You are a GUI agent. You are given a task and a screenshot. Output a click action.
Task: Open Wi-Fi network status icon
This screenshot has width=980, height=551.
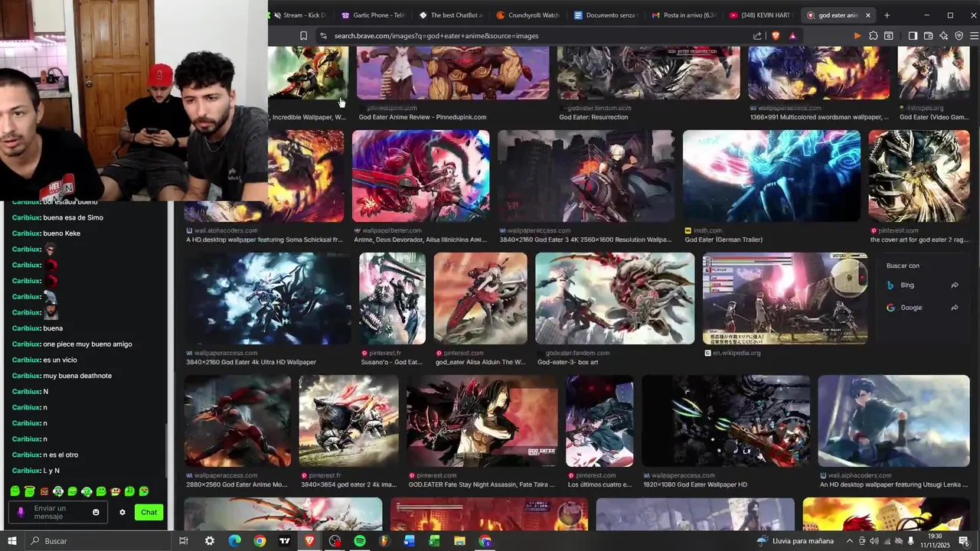click(x=887, y=541)
